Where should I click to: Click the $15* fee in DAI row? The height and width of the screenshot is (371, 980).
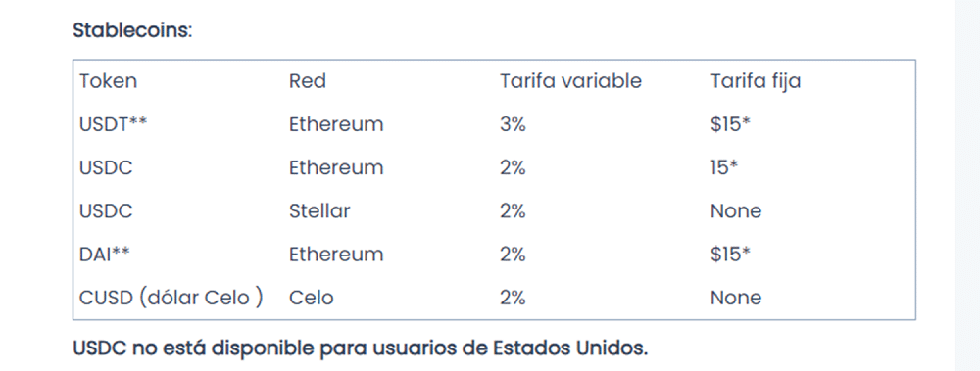point(730,255)
